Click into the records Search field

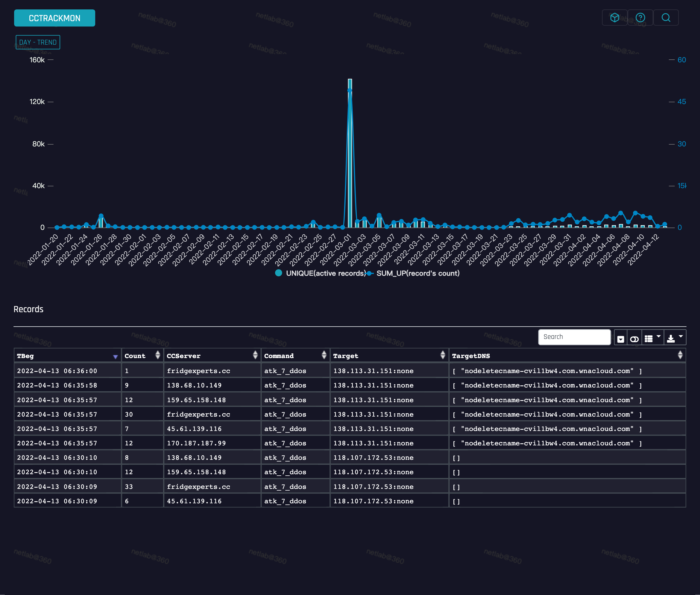[574, 337]
